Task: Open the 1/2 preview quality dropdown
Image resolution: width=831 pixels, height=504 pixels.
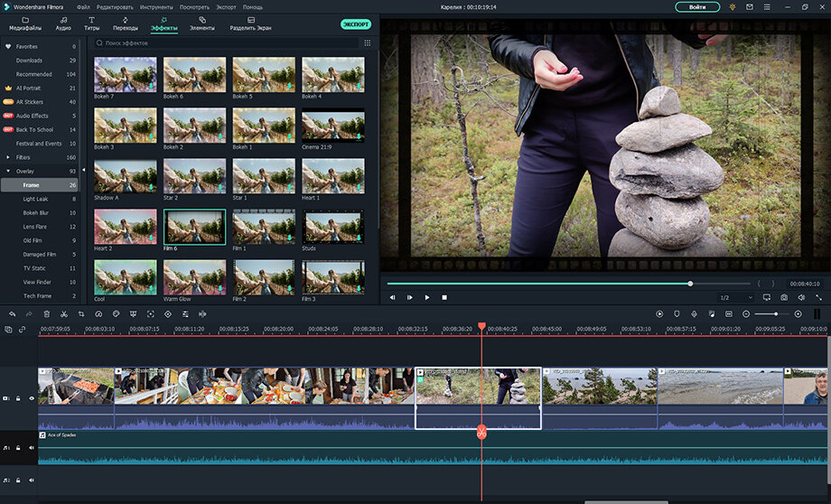Action: tap(735, 298)
